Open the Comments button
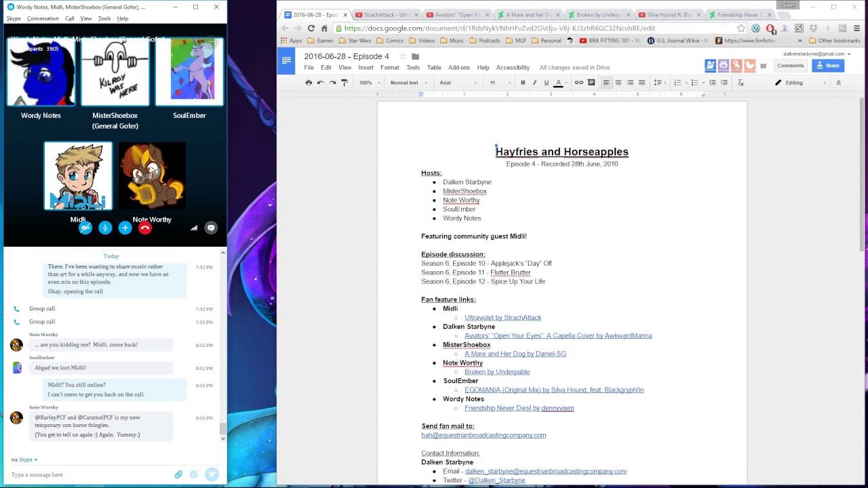 pyautogui.click(x=790, y=66)
